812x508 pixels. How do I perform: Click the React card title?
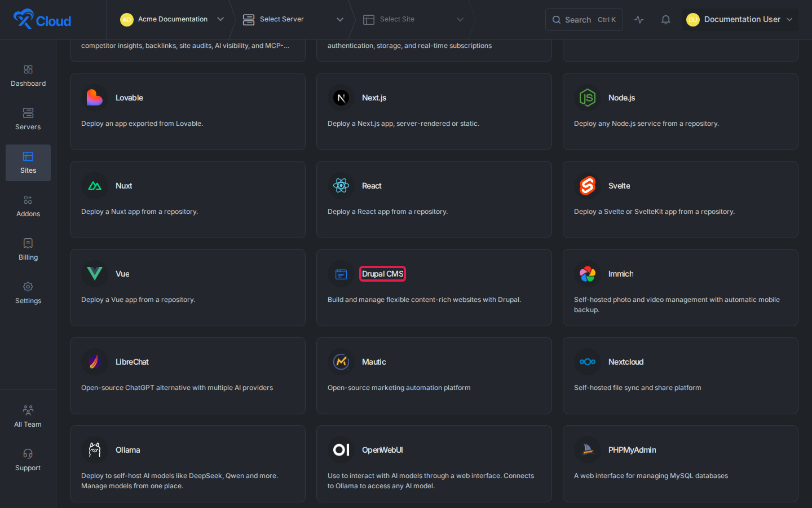(x=372, y=186)
